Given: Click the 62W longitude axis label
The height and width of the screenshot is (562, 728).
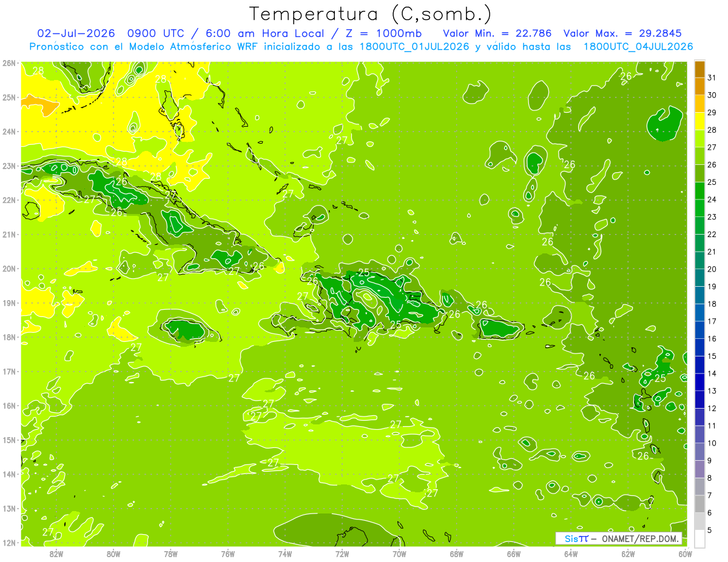Looking at the screenshot, I should point(629,553).
